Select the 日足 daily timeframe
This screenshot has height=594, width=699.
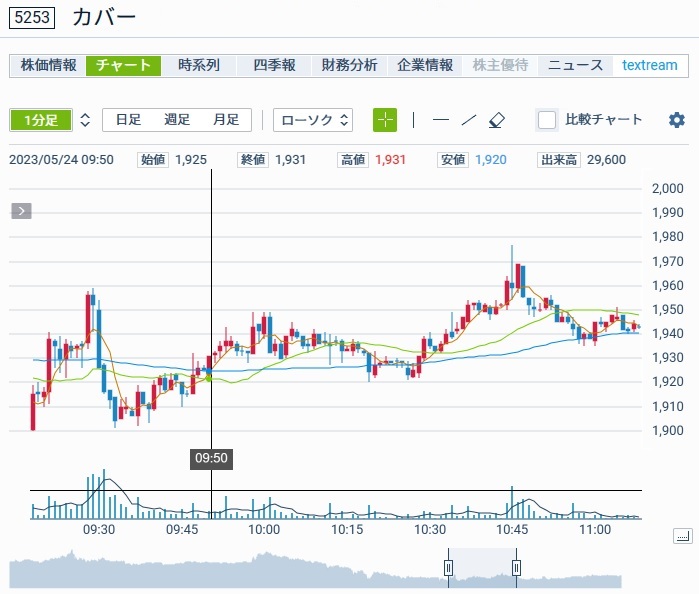tap(128, 120)
